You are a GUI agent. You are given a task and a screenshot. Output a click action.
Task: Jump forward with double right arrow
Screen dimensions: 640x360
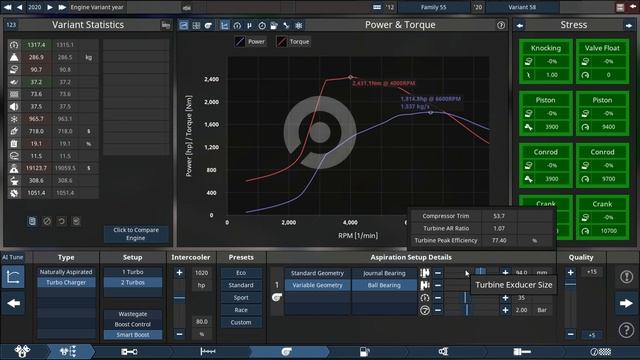62,7
